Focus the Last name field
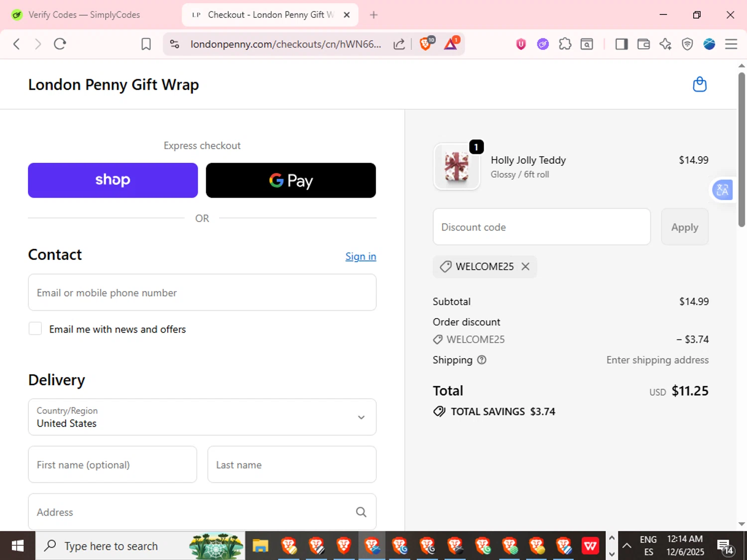This screenshot has height=560, width=747. point(292,464)
